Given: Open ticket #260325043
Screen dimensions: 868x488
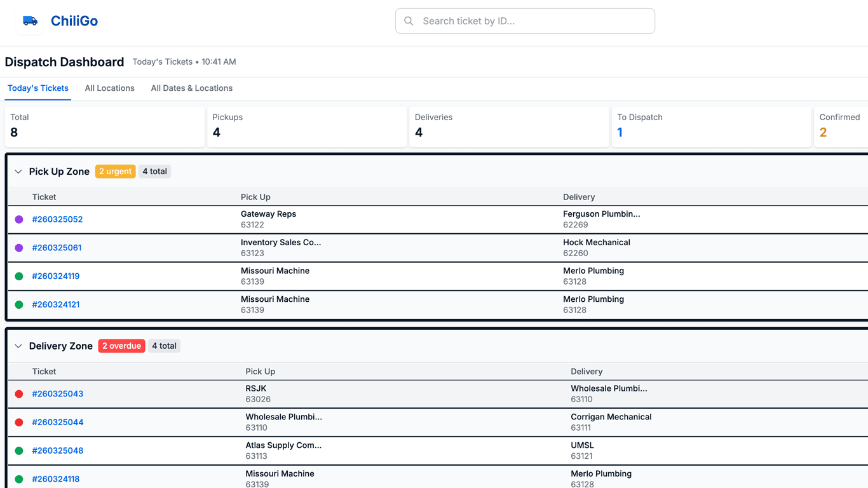Looking at the screenshot, I should tap(58, 394).
